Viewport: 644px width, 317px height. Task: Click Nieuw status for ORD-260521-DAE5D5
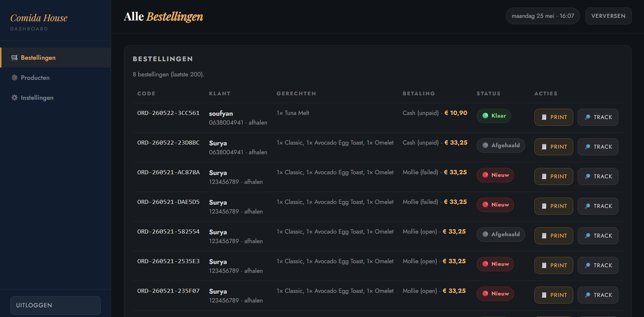point(495,205)
